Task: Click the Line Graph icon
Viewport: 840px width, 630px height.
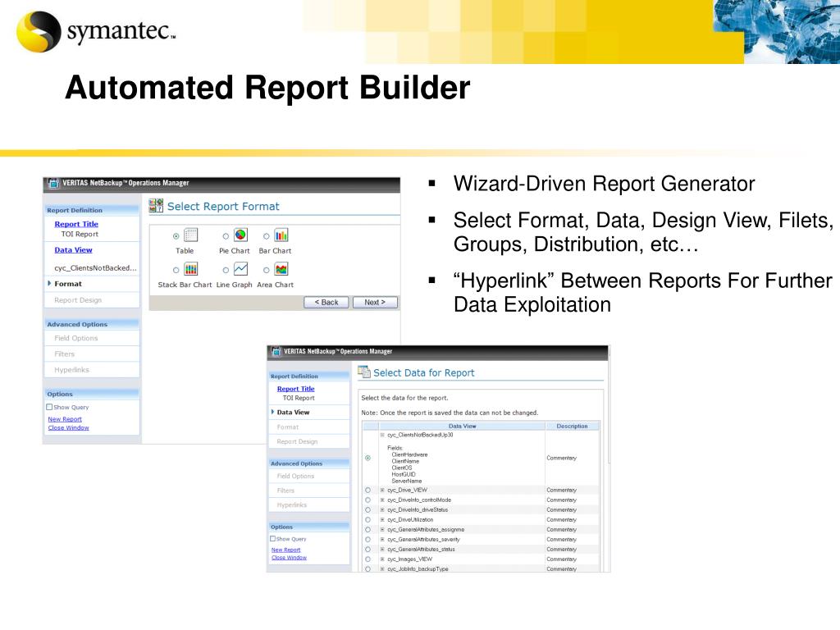Action: coord(240,269)
